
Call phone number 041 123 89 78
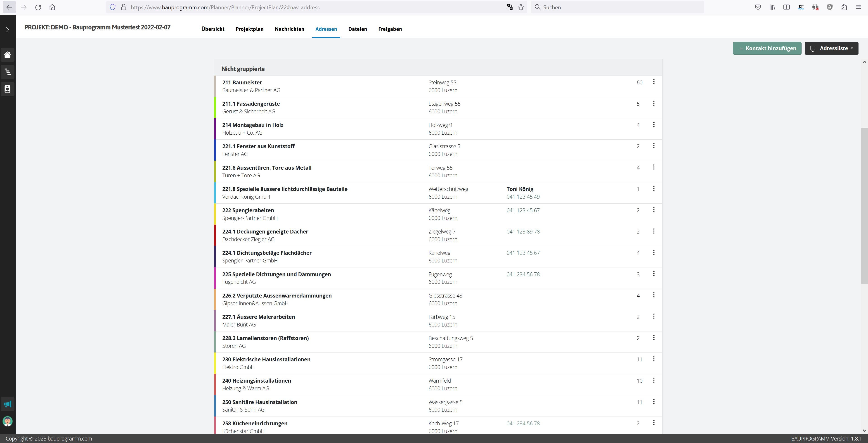523,232
